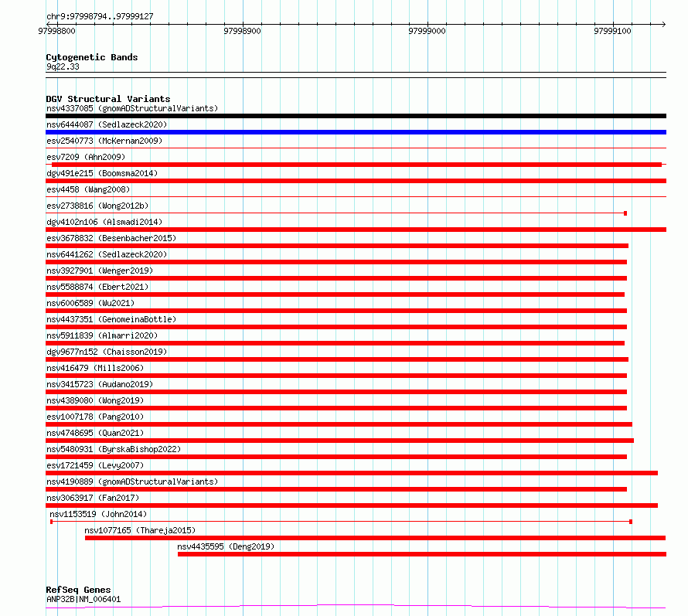Click nsv4748695 (Quan2021) label
The image size is (688, 616).
(x=95, y=433)
